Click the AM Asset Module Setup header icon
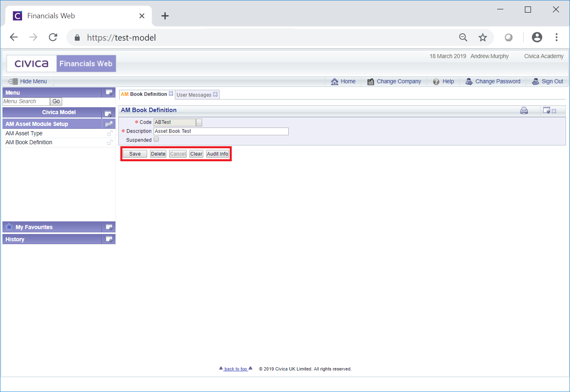 109,124
